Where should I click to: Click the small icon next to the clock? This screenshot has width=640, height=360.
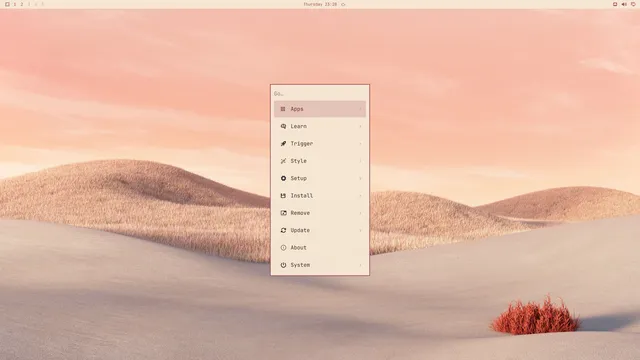pos(343,4)
